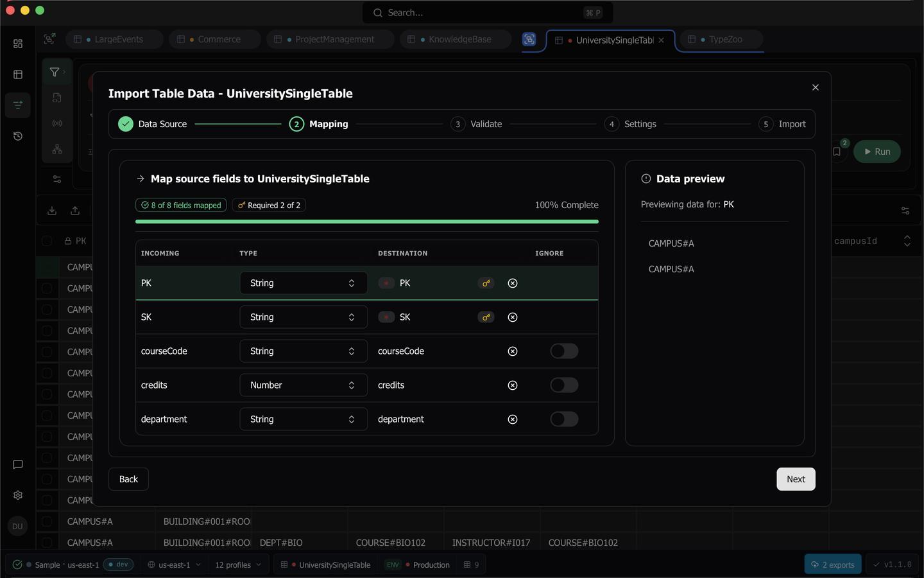Open the PK type dropdown
Image resolution: width=924 pixels, height=578 pixels.
pos(304,283)
